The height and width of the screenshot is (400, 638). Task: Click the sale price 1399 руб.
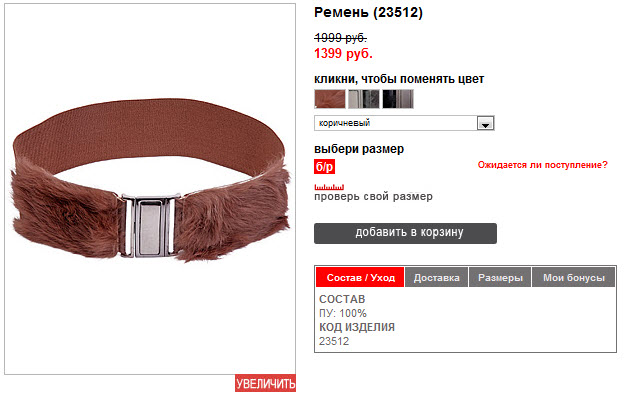[343, 53]
